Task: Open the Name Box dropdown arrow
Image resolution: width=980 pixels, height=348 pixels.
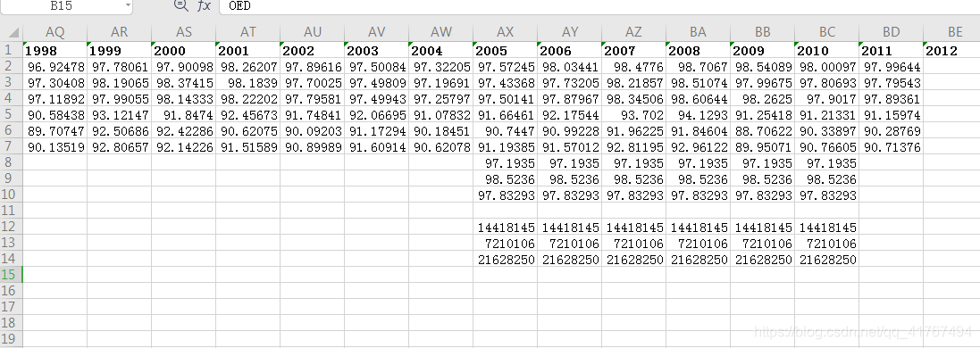Action: pos(128,5)
